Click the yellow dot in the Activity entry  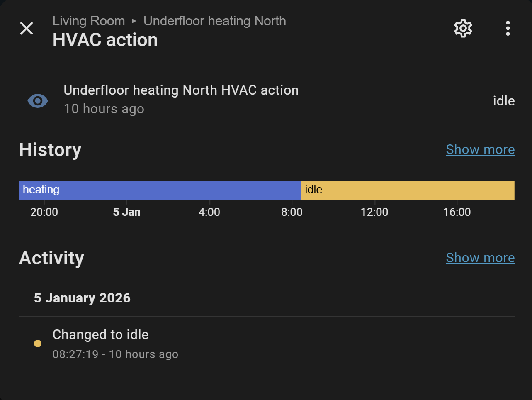point(38,344)
